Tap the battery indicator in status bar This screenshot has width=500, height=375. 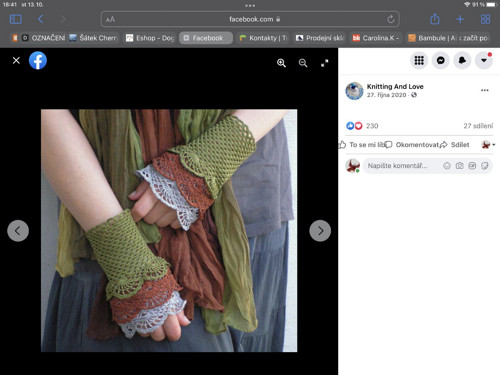coord(492,5)
